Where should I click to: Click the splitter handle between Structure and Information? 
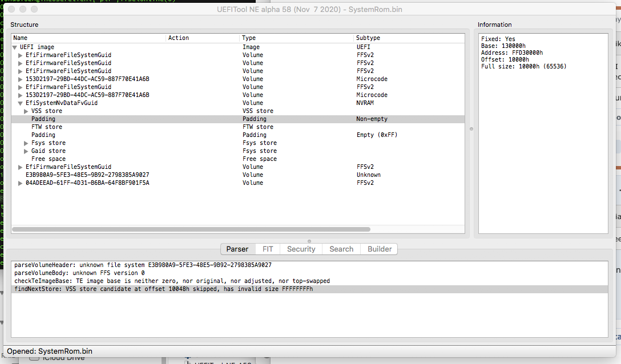(x=471, y=129)
